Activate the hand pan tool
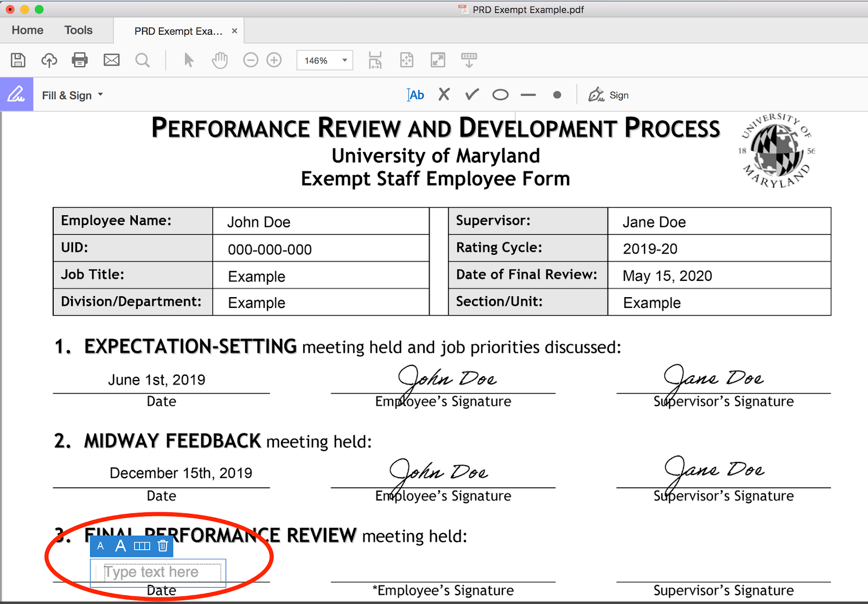The image size is (868, 604). point(220,60)
